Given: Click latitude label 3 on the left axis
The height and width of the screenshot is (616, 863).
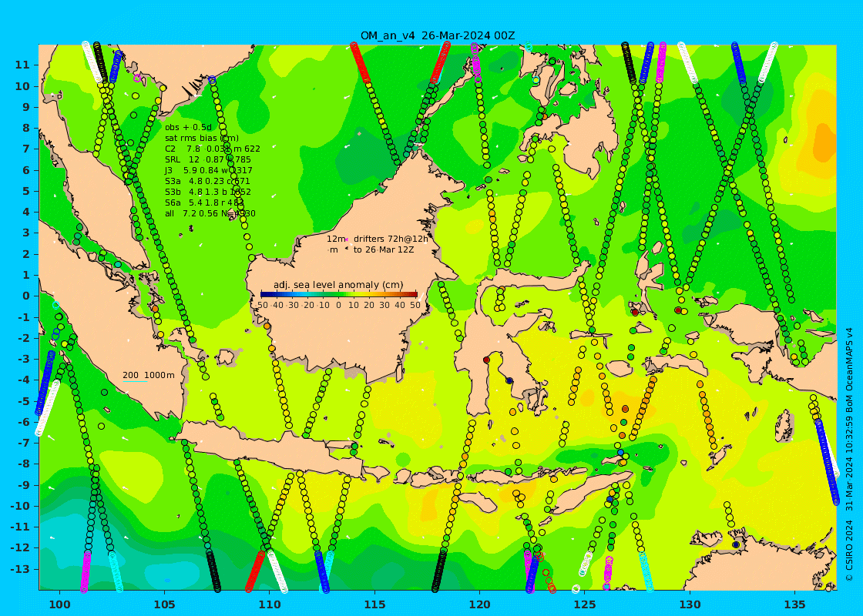Looking at the screenshot, I should click(26, 233).
